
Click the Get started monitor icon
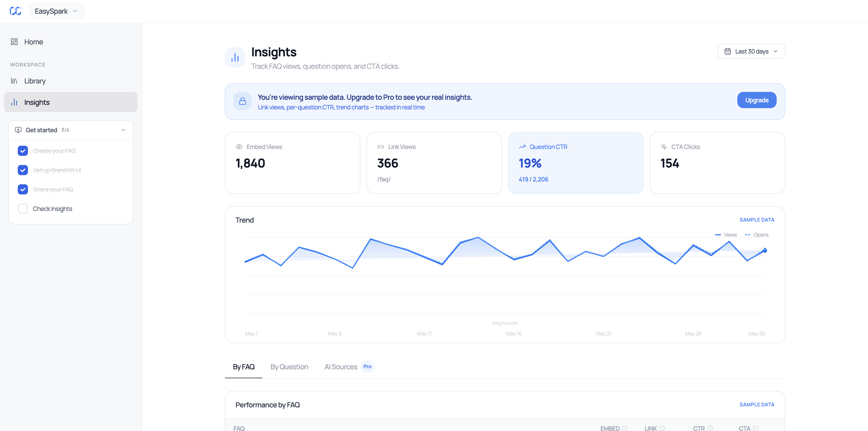[x=18, y=130]
